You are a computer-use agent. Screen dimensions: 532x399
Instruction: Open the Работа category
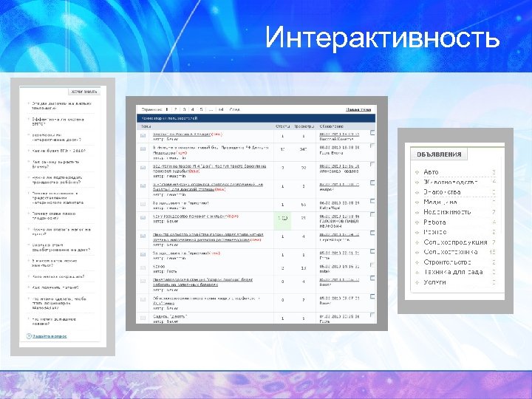434,222
